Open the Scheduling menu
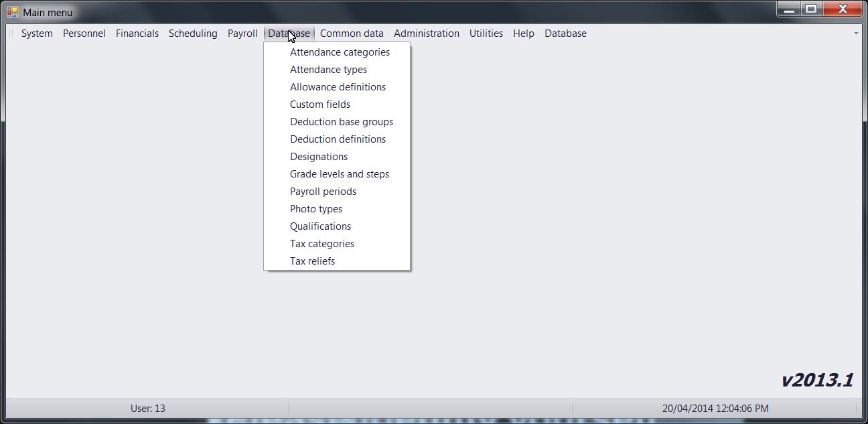Viewport: 868px width, 424px height. pyautogui.click(x=193, y=33)
